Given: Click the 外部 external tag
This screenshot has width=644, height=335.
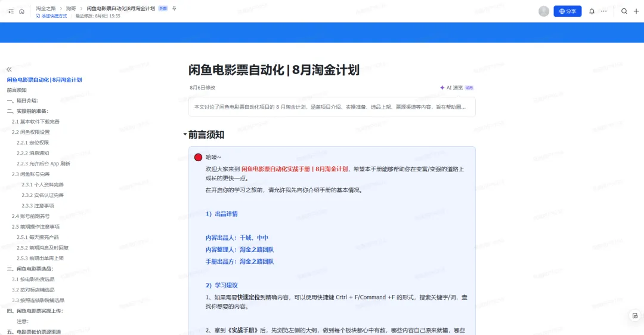Looking at the screenshot, I should (x=163, y=8).
